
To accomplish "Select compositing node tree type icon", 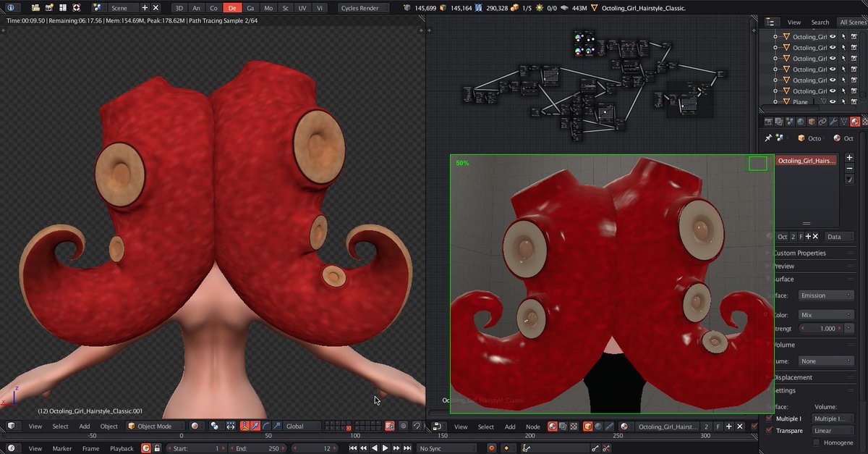I will point(562,426).
